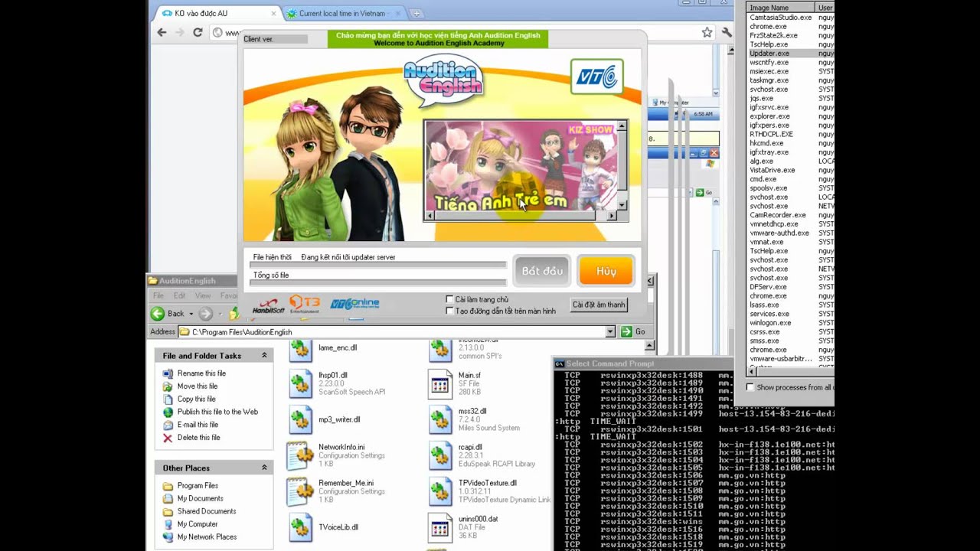Open My Computer in Other Places
The width and height of the screenshot is (980, 551).
tap(198, 524)
